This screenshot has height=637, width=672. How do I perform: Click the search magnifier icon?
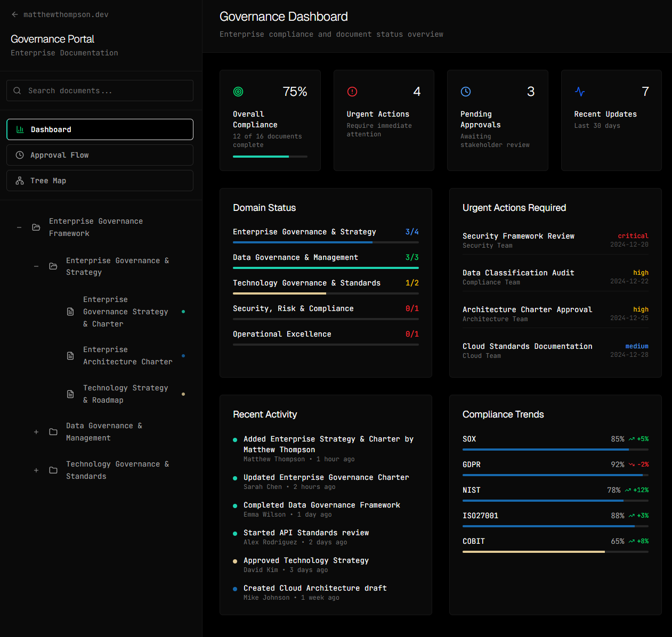pyautogui.click(x=17, y=91)
